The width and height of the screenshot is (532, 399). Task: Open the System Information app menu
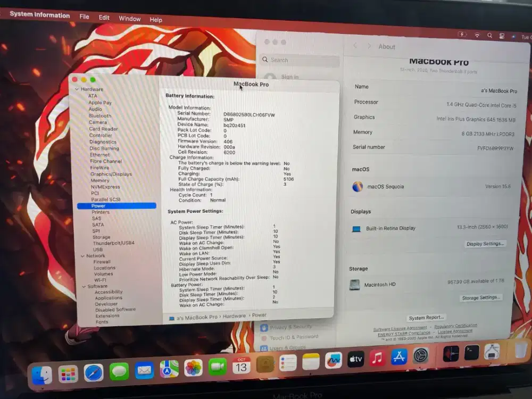point(40,14)
